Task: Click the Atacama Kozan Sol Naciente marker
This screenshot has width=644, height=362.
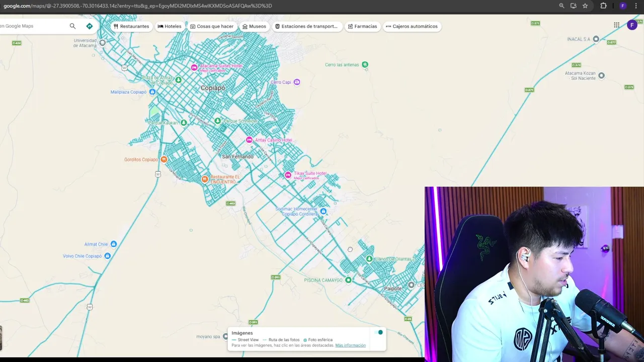Action: pyautogui.click(x=601, y=75)
